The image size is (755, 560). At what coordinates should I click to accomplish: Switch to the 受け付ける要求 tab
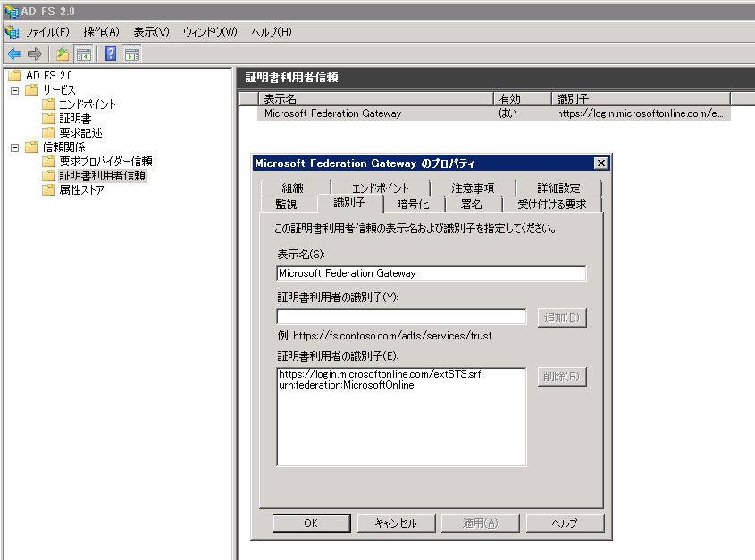pyautogui.click(x=552, y=205)
